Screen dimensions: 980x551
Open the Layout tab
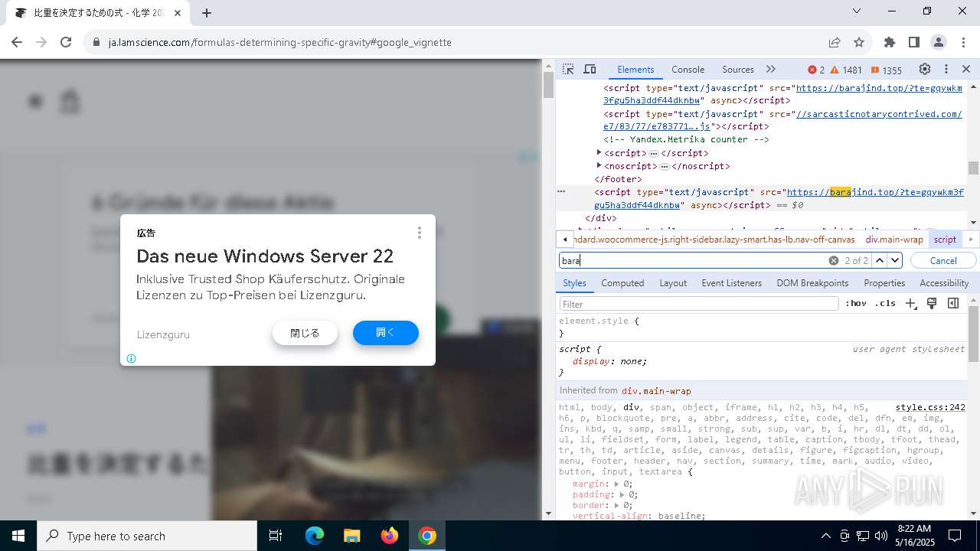point(673,282)
